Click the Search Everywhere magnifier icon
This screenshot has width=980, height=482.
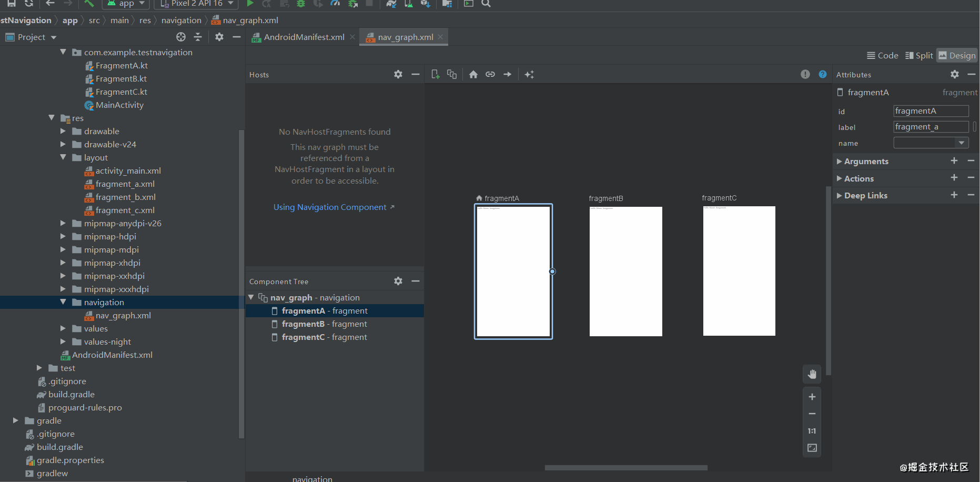[487, 4]
